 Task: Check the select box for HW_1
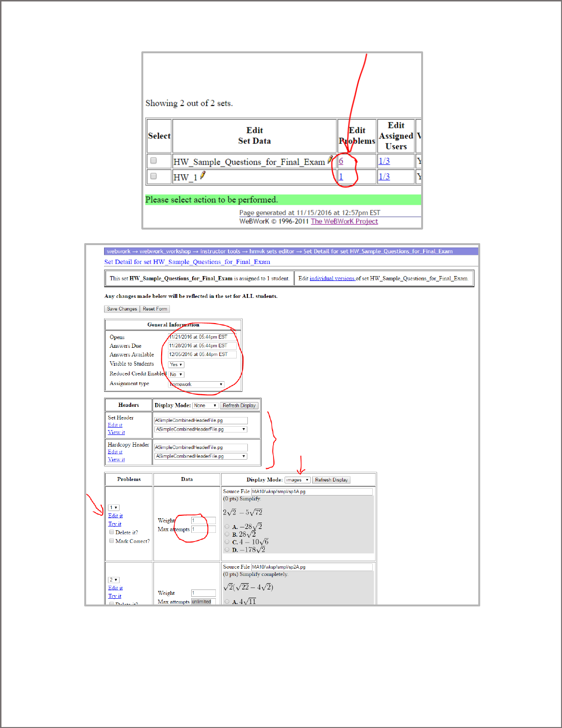click(153, 176)
